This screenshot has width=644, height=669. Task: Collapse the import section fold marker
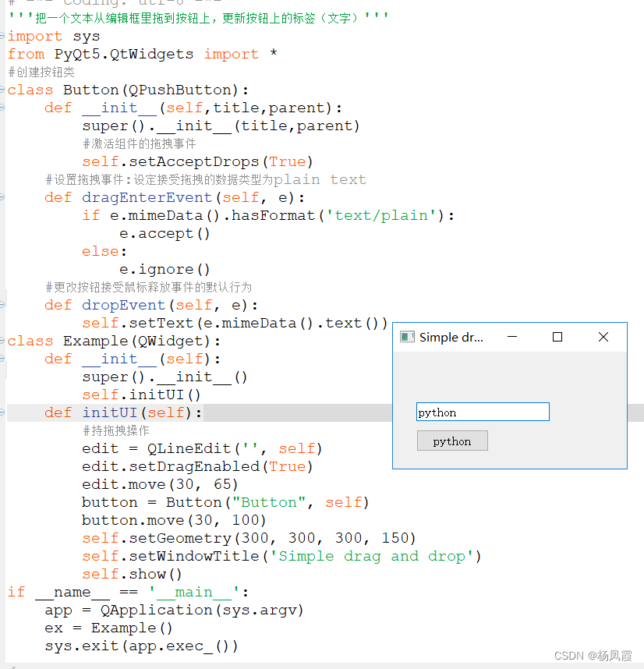3,36
